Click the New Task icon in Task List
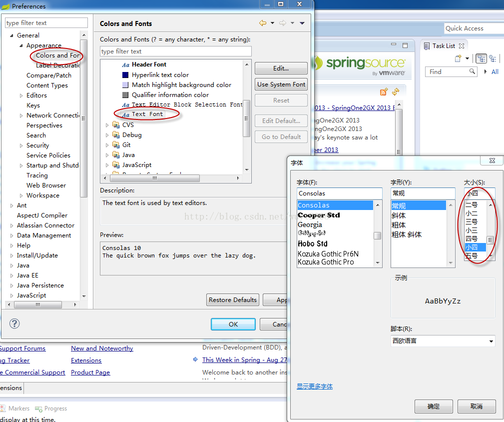The height and width of the screenshot is (422, 504). [458, 58]
